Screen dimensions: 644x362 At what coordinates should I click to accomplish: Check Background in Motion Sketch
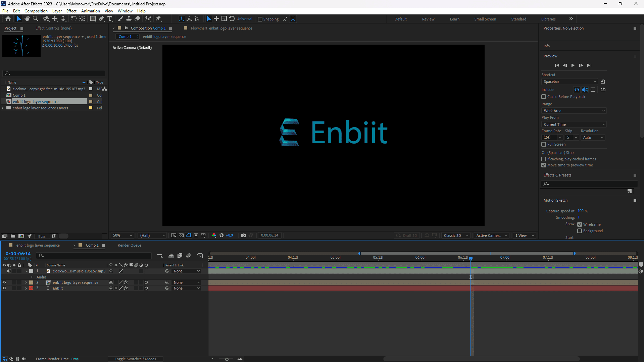point(580,231)
